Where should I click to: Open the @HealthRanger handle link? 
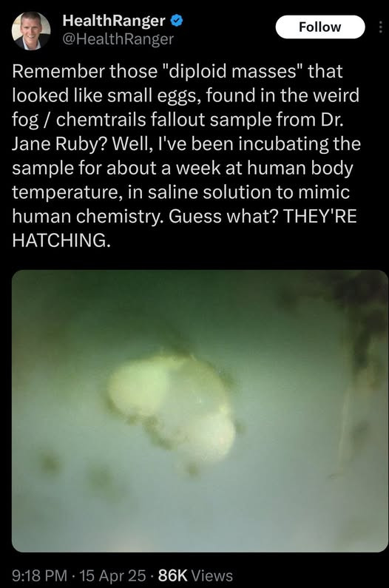click(118, 39)
